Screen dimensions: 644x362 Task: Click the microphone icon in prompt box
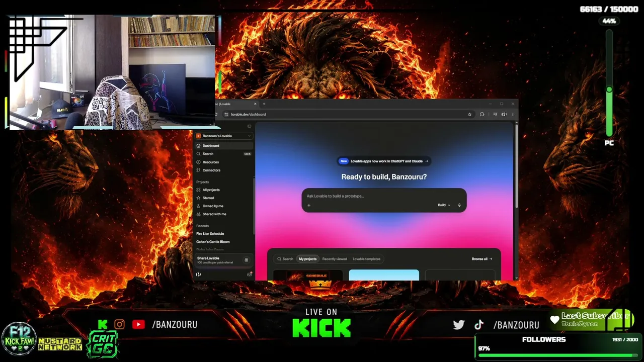point(459,205)
